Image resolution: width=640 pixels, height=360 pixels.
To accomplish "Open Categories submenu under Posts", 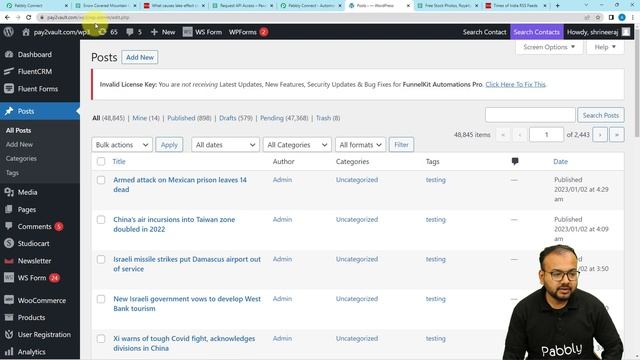I will pyautogui.click(x=21, y=158).
